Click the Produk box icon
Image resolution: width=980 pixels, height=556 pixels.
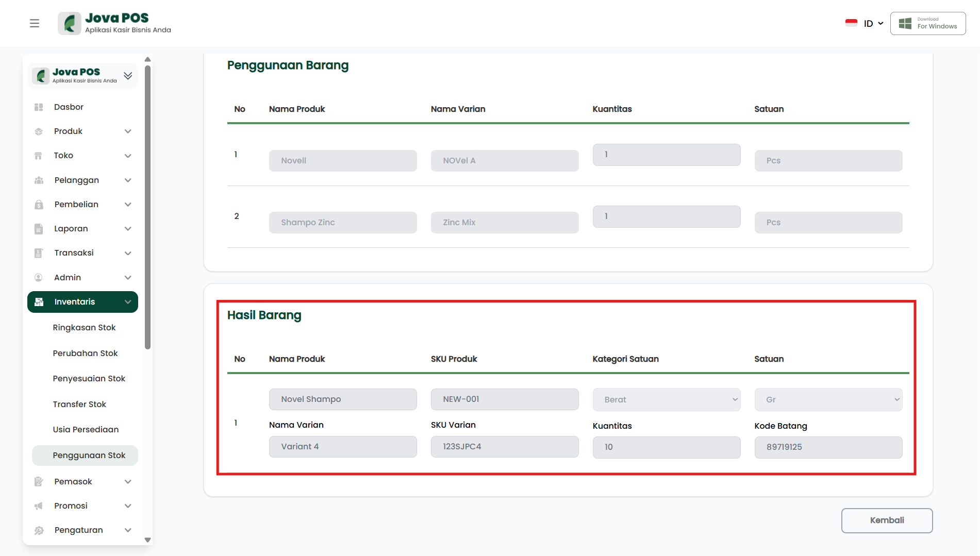point(39,131)
